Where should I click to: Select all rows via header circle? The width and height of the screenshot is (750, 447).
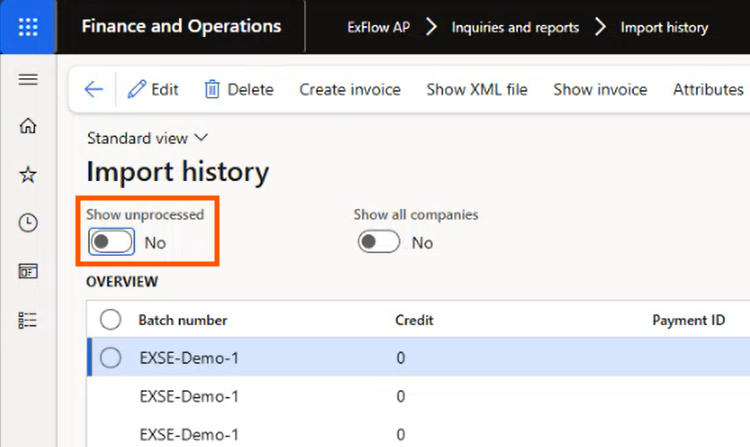110,319
